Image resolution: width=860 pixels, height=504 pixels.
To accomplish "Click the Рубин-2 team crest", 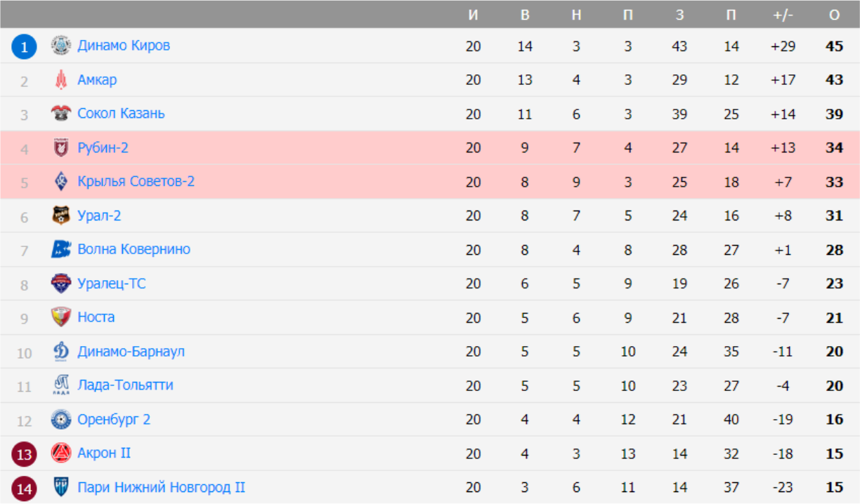I will tap(61, 148).
